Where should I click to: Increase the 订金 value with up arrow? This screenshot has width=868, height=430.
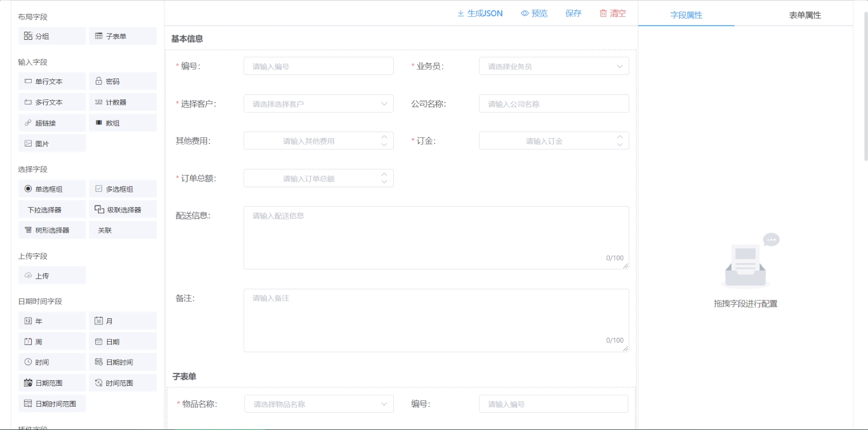620,137
